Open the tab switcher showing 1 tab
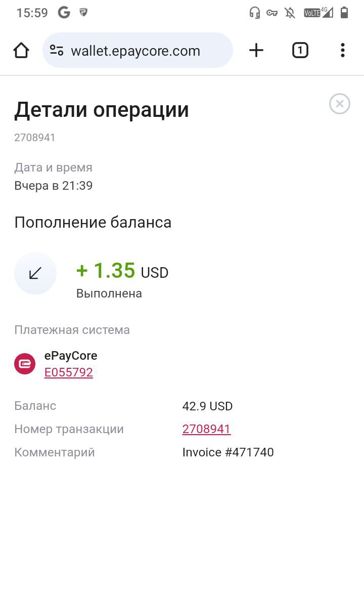Screen dimensions: 364x592 click(x=300, y=50)
